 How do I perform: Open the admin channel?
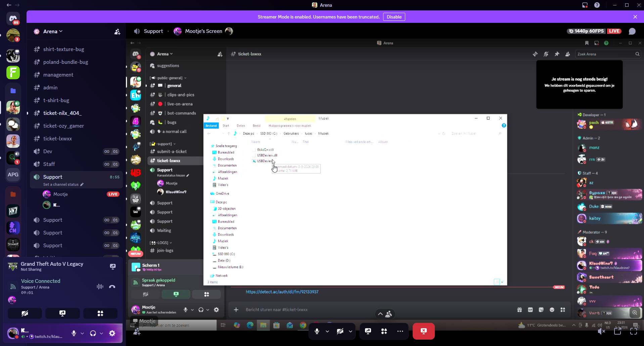(x=76, y=88)
